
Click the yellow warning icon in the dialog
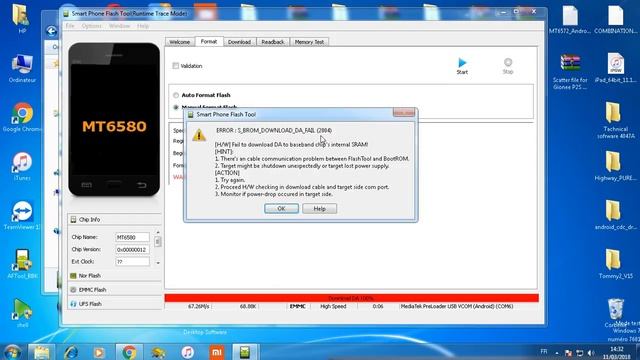pyautogui.click(x=199, y=135)
